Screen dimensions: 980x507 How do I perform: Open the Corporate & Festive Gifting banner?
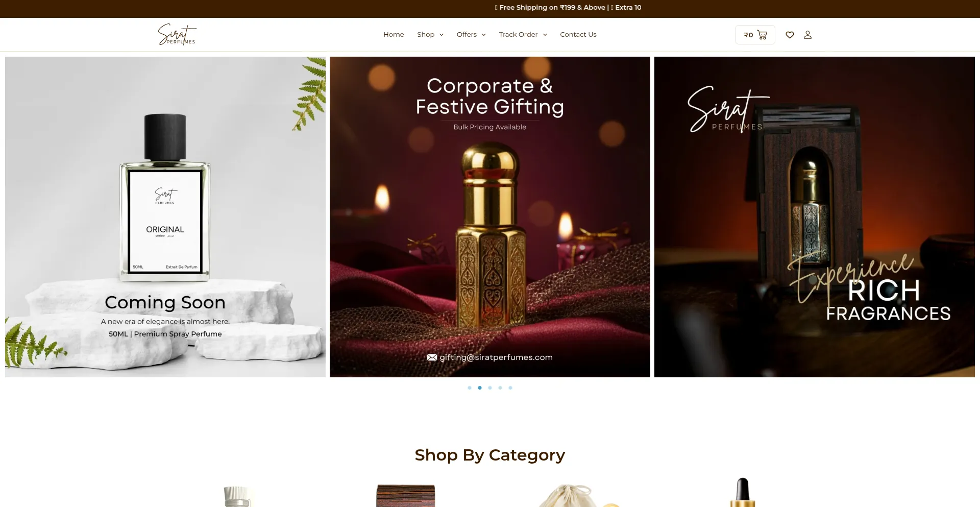point(490,217)
